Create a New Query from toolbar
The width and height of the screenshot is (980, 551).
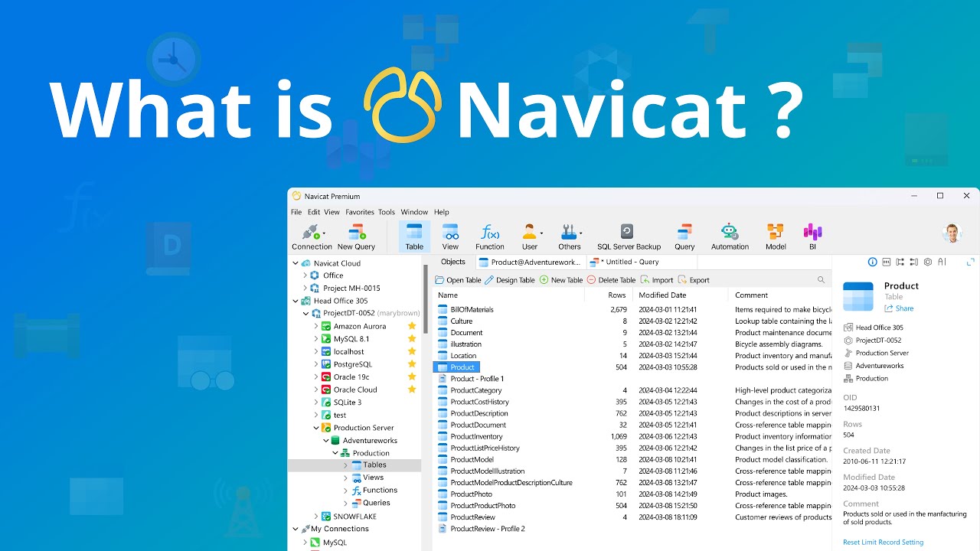tap(356, 236)
